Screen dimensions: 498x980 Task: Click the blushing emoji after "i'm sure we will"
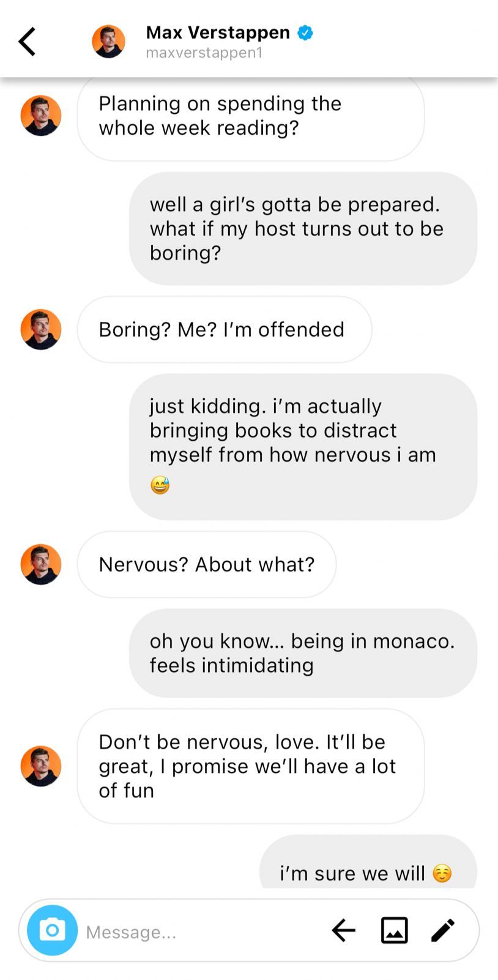(x=442, y=873)
